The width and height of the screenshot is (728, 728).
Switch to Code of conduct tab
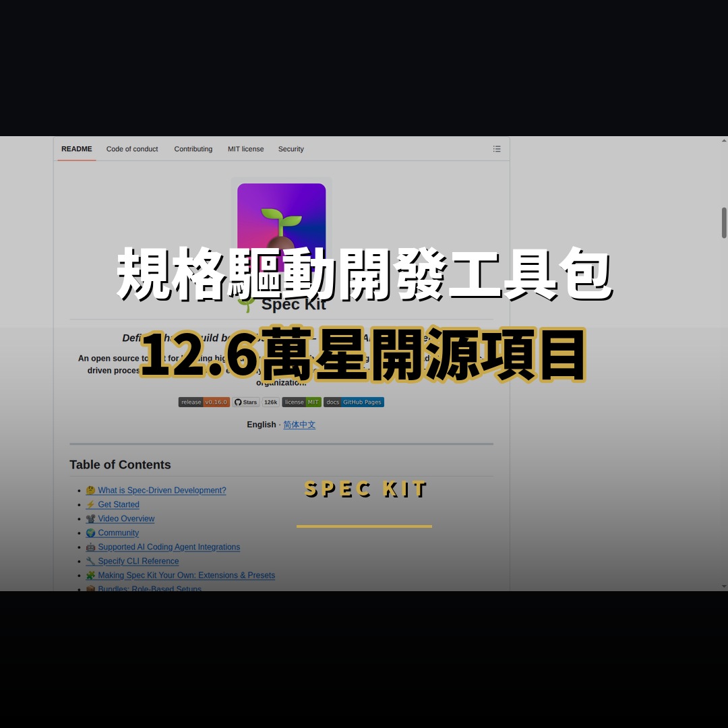[132, 149]
